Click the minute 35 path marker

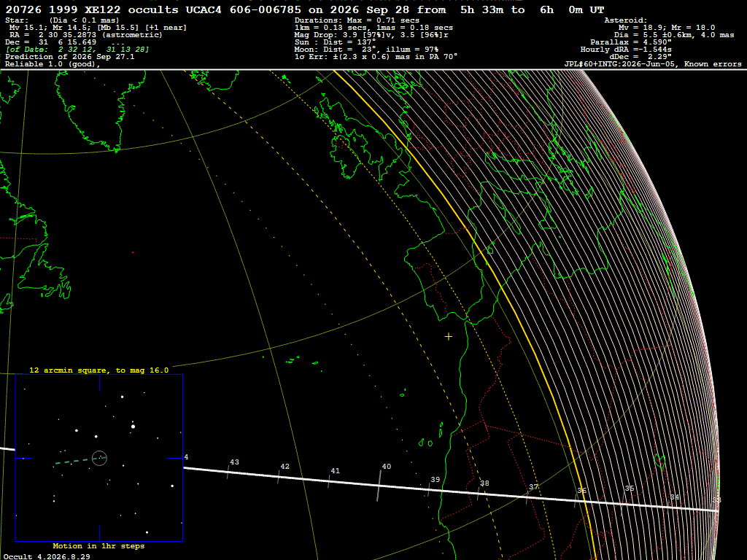622,502
